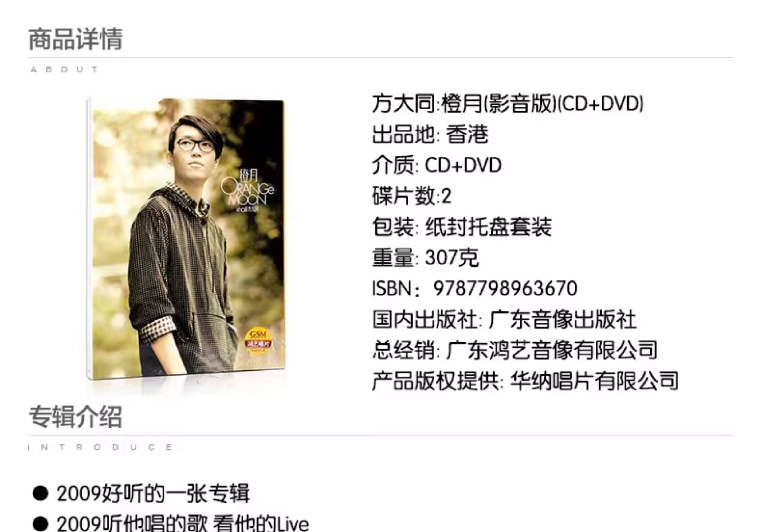Click the GSM 鸿艺唱片 sticker logo

(x=258, y=341)
